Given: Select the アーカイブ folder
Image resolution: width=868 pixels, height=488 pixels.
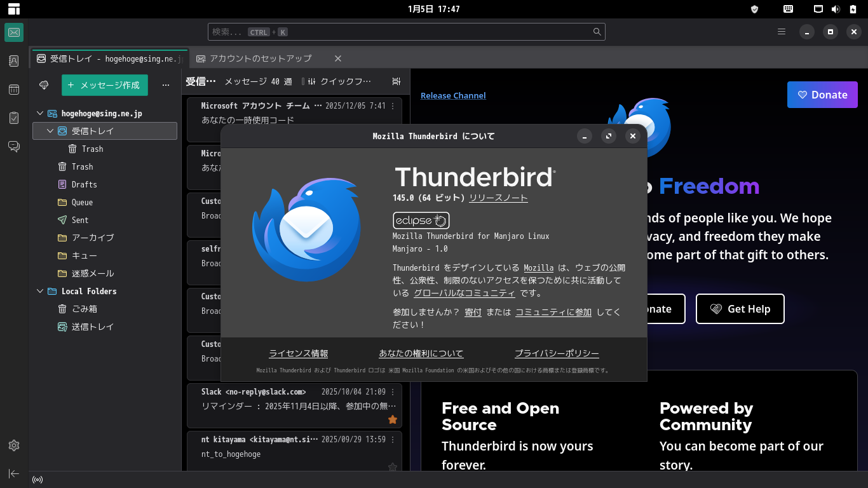Looking at the screenshot, I should click(x=105, y=238).
